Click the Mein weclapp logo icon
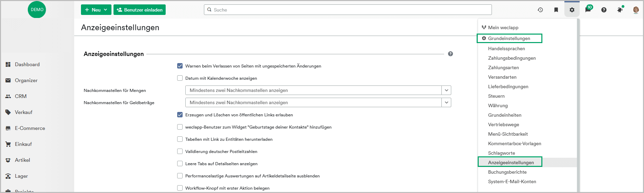644x193 pixels. point(484,27)
